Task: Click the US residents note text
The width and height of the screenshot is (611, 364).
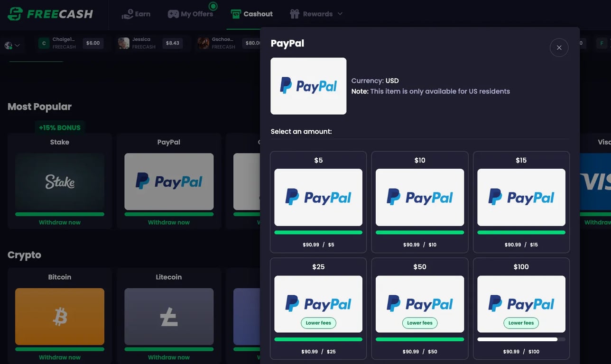Action: 431,91
